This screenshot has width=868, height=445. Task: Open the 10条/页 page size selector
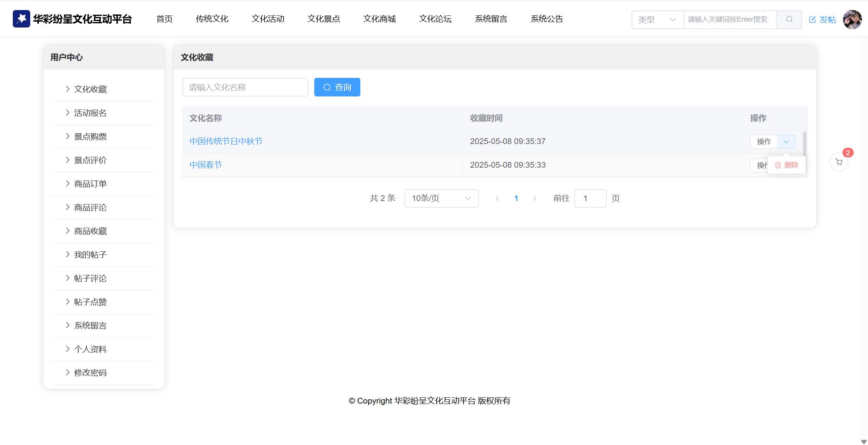click(x=441, y=198)
